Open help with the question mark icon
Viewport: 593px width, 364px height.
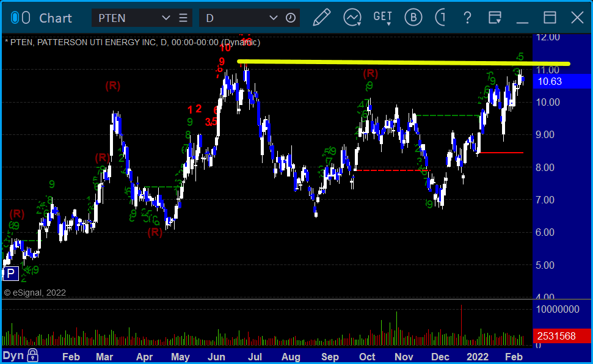467,17
